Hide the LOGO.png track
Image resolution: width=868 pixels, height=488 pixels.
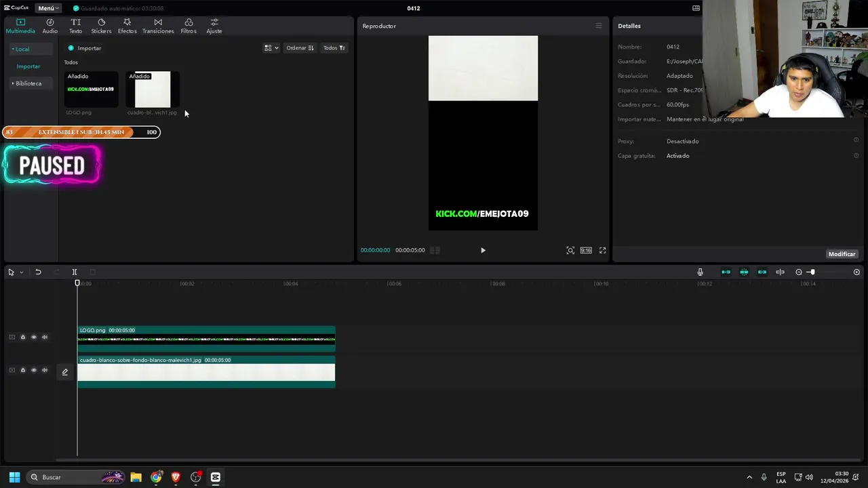(x=34, y=337)
